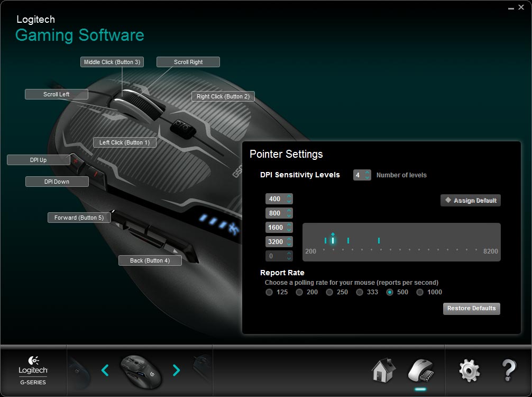Select next device with right arrow
The height and width of the screenshot is (397, 532).
coord(176,370)
